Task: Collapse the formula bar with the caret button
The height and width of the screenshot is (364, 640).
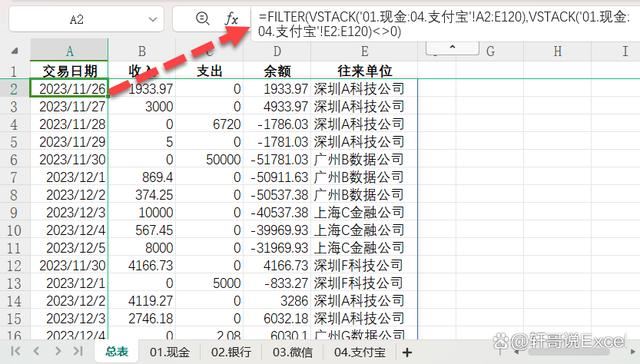Action: click(452, 48)
